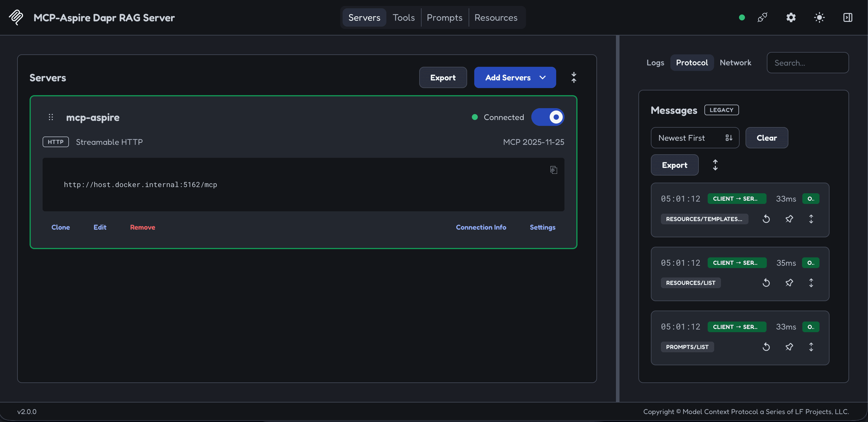Screen dimensions: 868x422
Task: Export the servers list
Action: [x=443, y=77]
